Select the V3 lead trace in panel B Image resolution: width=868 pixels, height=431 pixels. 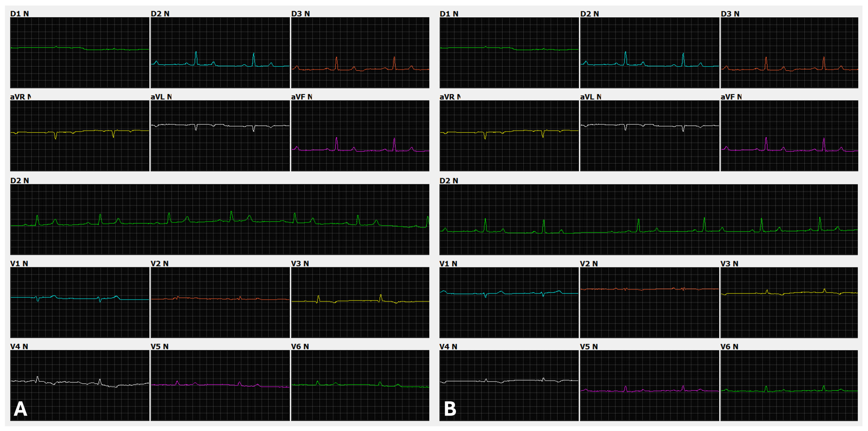pyautogui.click(x=789, y=303)
